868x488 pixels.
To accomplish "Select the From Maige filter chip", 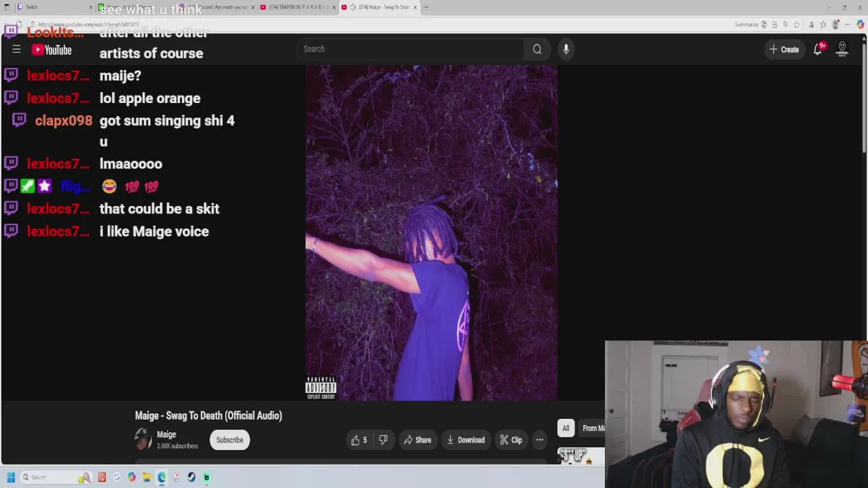I will [x=592, y=428].
